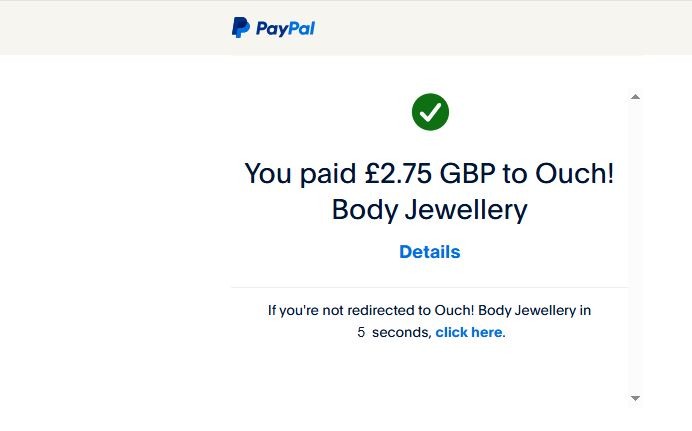Click the scrollbar up arrow

click(635, 97)
